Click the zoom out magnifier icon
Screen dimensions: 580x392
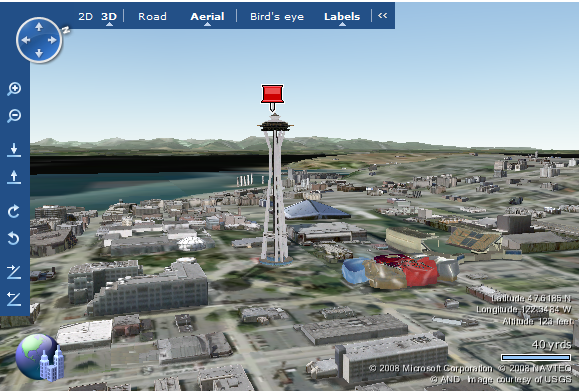(14, 116)
